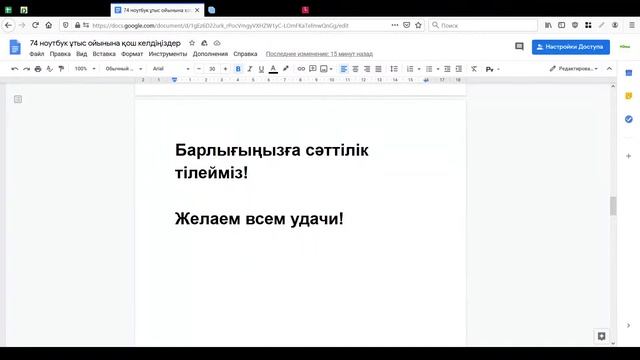Open the line spacing options
This screenshot has height=360, width=640.
[394, 69]
